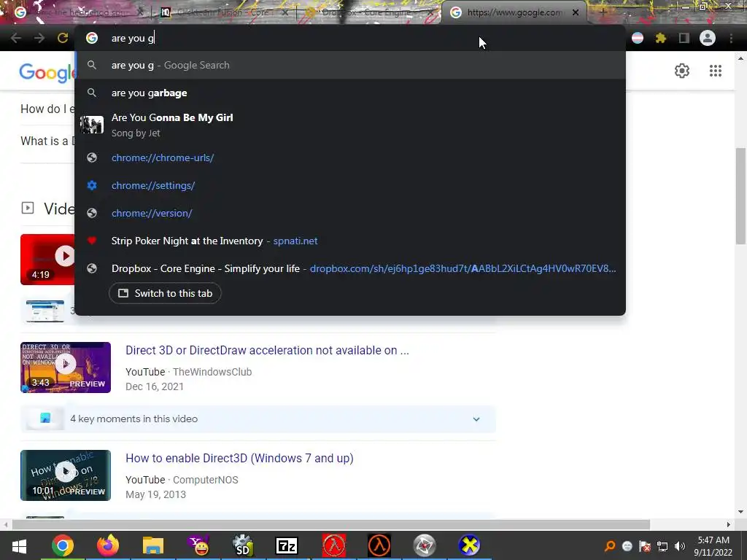Screen dimensions: 747x560
Task: Toggle the Chrome side panel icon
Action: pyautogui.click(x=684, y=38)
